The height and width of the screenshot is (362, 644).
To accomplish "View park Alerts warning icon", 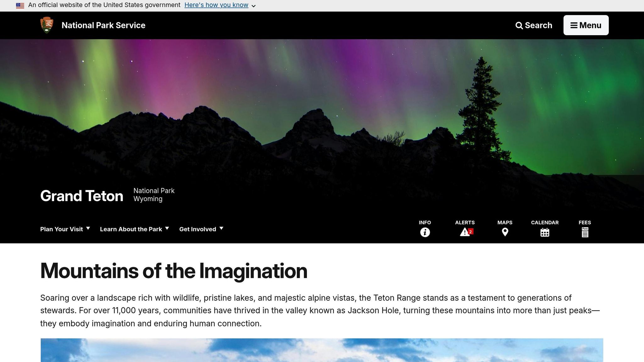I will (x=464, y=232).
